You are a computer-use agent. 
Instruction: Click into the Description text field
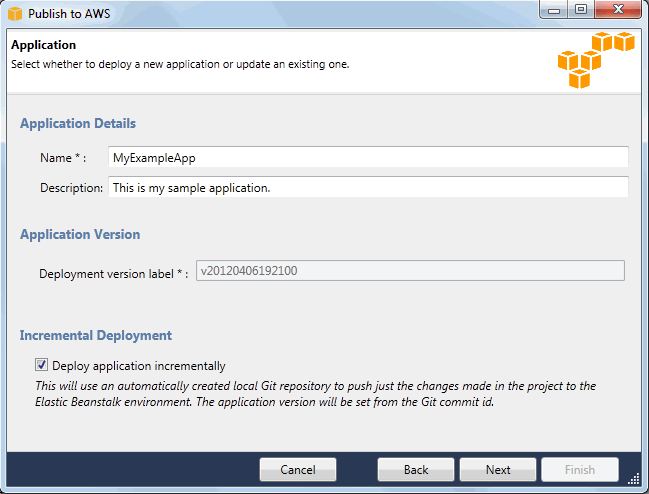(368, 187)
